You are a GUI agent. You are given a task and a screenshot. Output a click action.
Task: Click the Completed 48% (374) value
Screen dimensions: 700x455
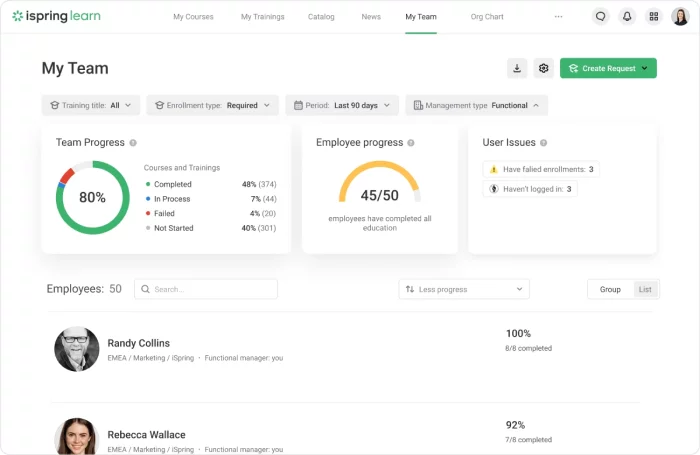[259, 184]
